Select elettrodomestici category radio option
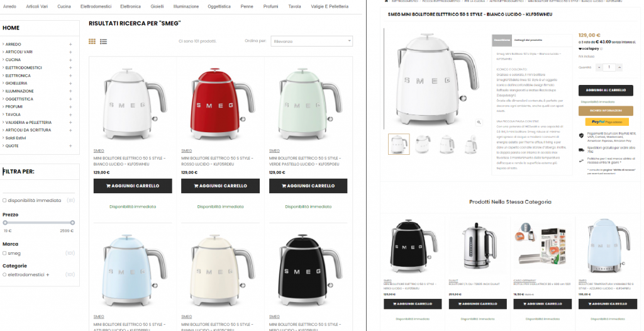This screenshot has width=644, height=331. 4,274
